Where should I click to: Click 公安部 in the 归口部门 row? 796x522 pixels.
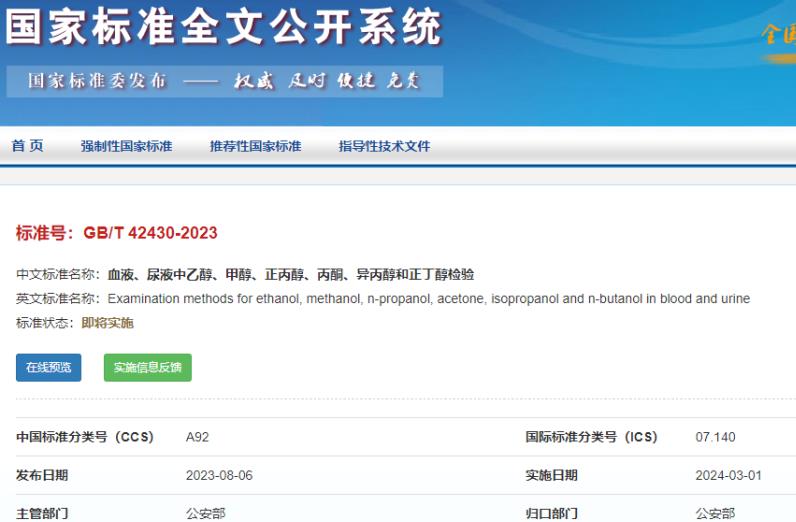(715, 514)
